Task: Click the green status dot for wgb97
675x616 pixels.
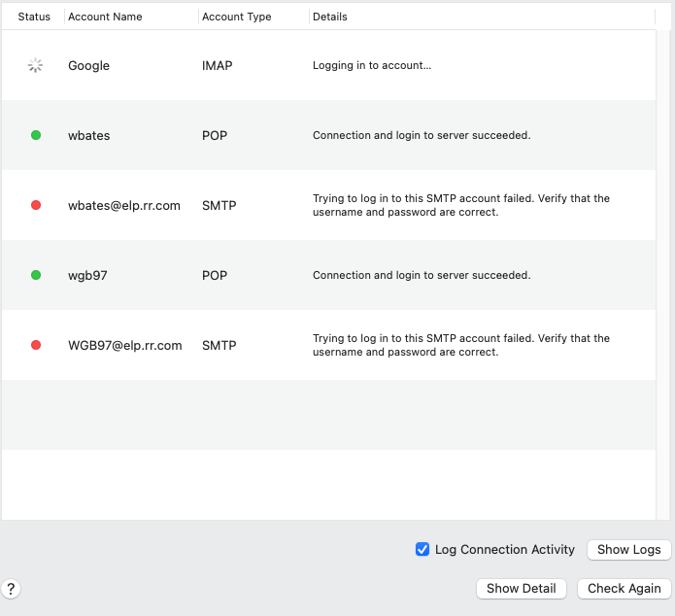Action: pos(36,275)
